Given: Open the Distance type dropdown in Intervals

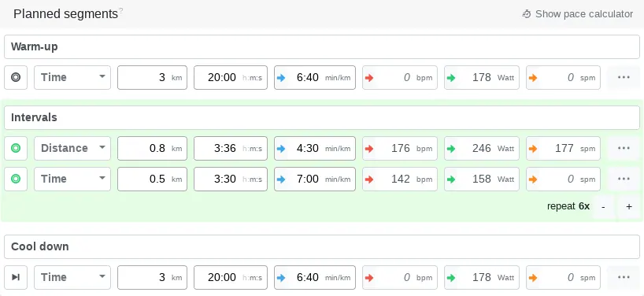Looking at the screenshot, I should click(72, 148).
